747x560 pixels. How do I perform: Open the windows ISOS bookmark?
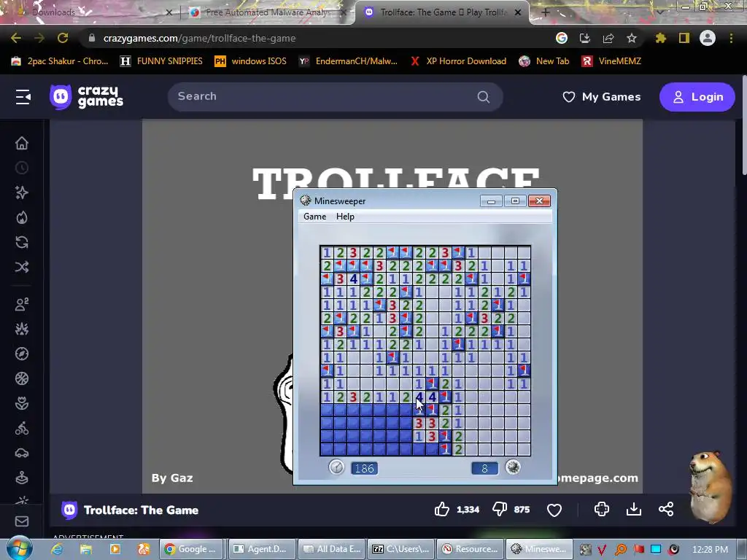tap(251, 61)
